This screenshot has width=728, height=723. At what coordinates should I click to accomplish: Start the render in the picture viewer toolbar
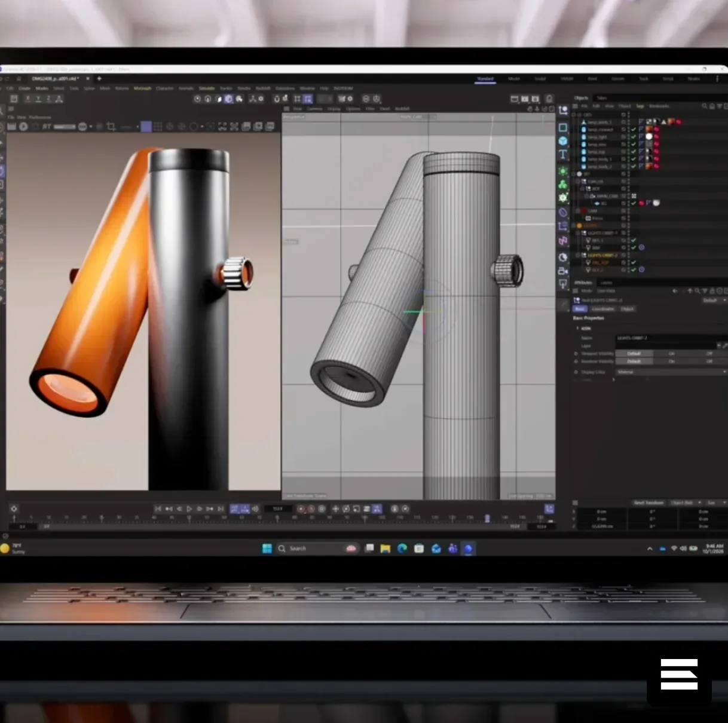(x=24, y=127)
